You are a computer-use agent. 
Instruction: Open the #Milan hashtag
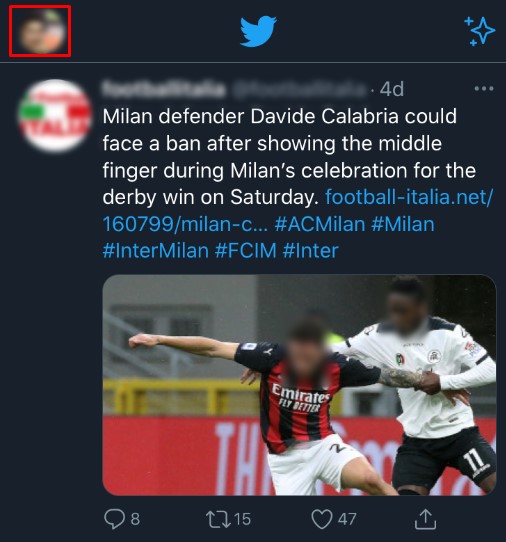403,224
